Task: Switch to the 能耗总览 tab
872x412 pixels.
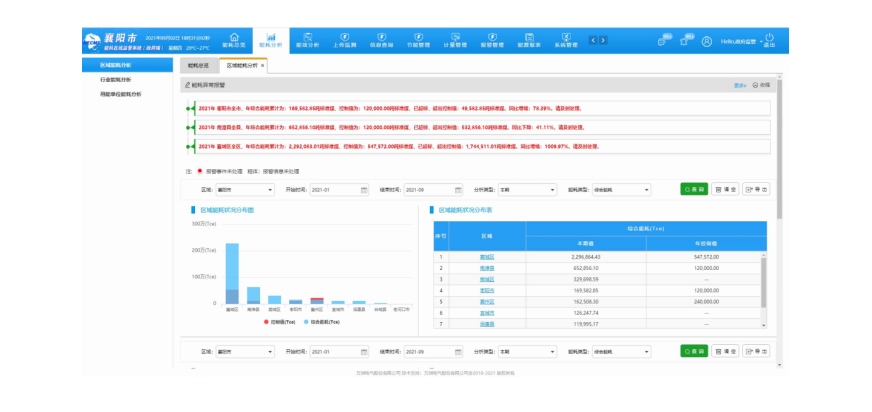Action: click(199, 65)
